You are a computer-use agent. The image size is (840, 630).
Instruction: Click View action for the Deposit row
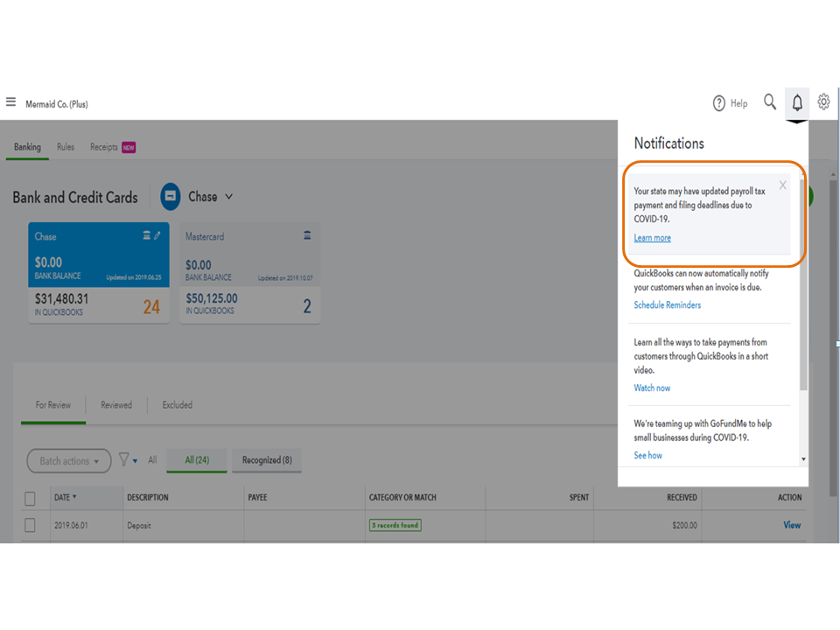click(x=792, y=525)
